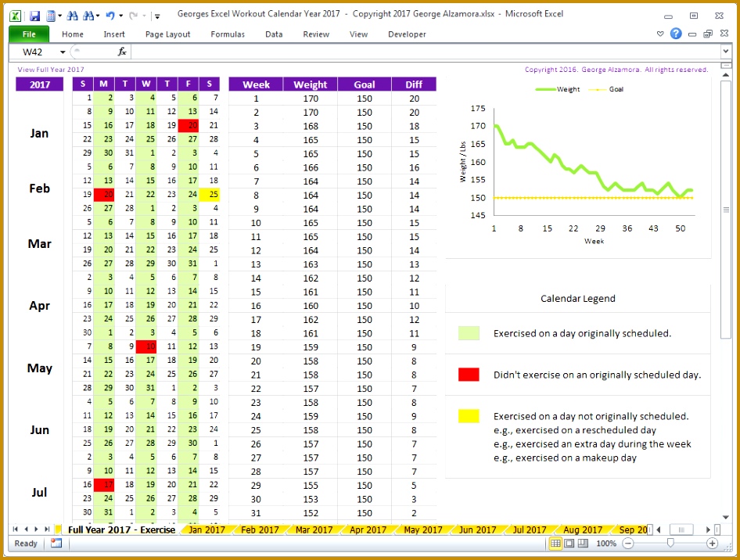Viewport: 740px width, 560px height.
Task: Click the greyed Redo arrow icon
Action: (134, 16)
